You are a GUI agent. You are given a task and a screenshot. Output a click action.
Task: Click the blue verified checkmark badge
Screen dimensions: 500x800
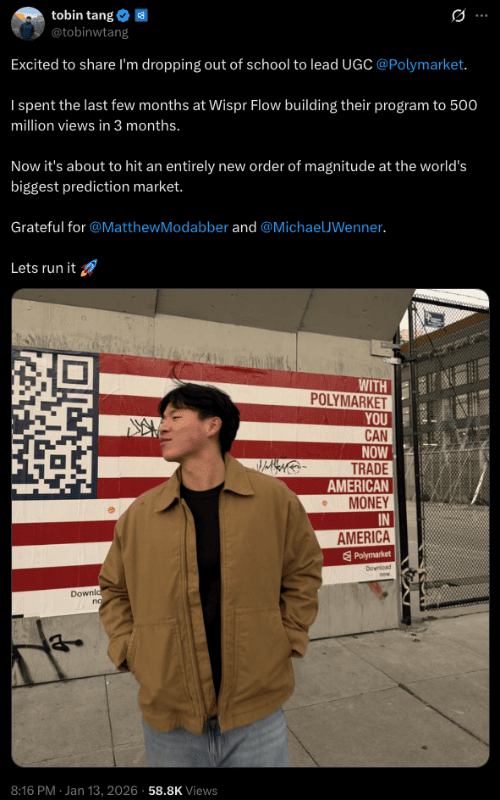pyautogui.click(x=123, y=16)
